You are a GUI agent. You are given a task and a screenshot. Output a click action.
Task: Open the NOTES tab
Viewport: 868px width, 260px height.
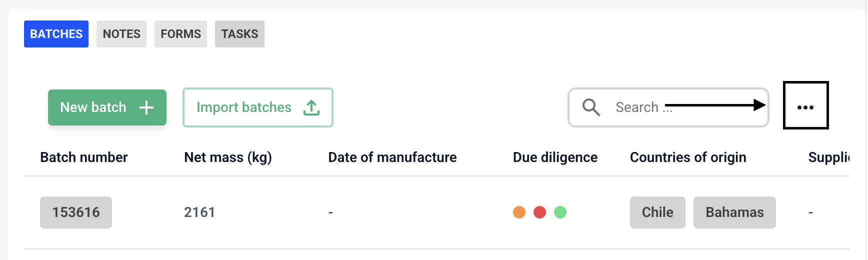pos(121,34)
